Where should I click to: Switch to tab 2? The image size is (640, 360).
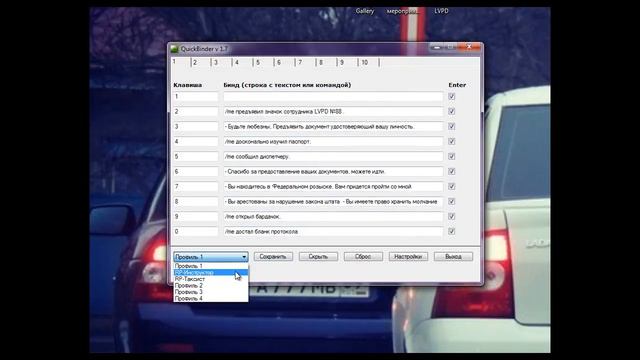[196, 62]
